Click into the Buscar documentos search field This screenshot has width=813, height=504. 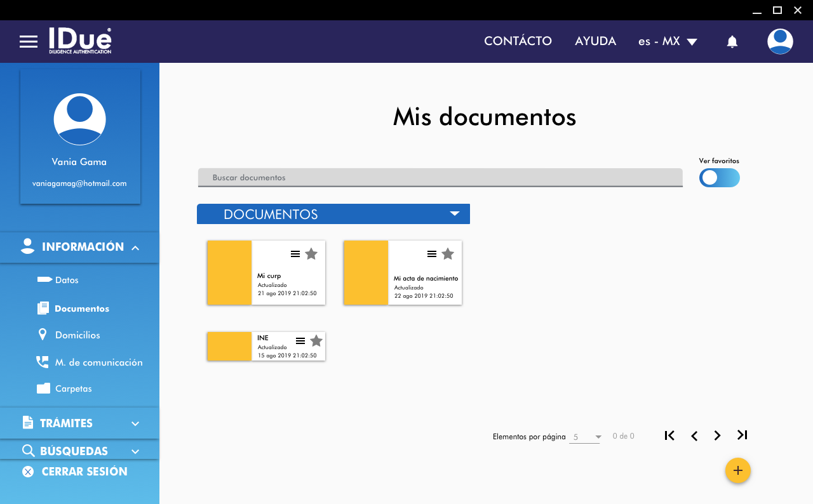tap(440, 178)
